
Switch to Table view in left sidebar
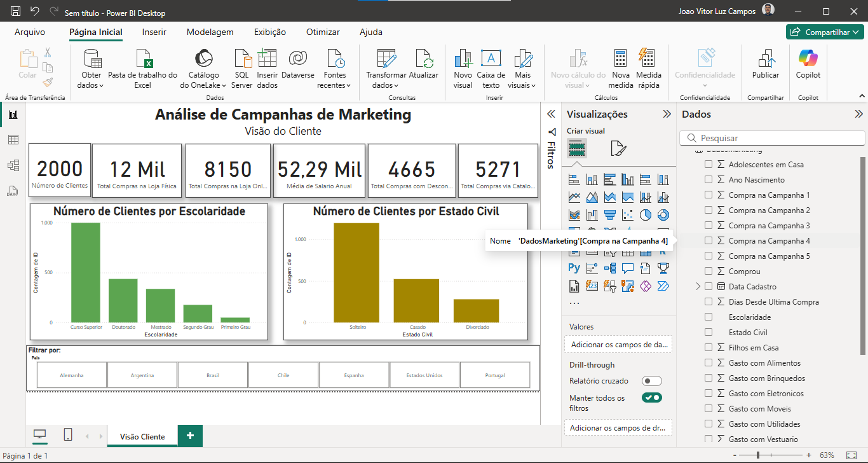point(13,140)
